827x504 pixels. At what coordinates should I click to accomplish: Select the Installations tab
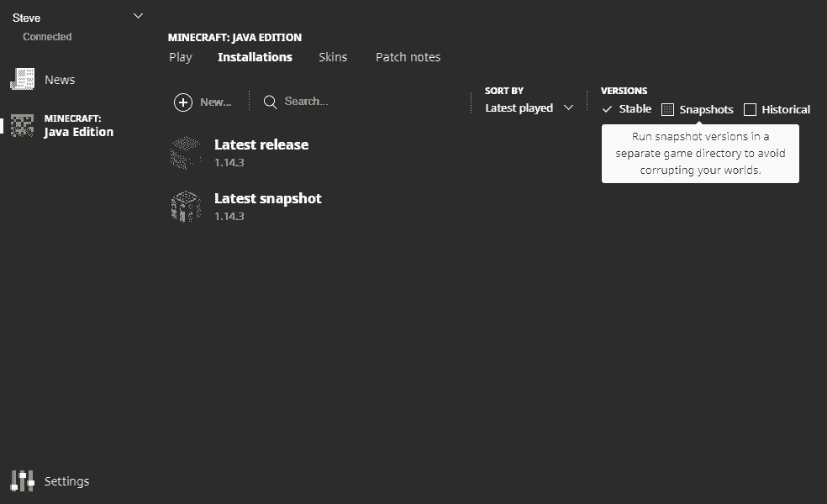255,57
